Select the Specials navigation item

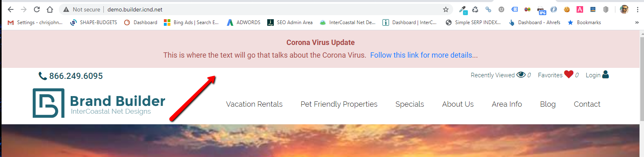pyautogui.click(x=410, y=104)
